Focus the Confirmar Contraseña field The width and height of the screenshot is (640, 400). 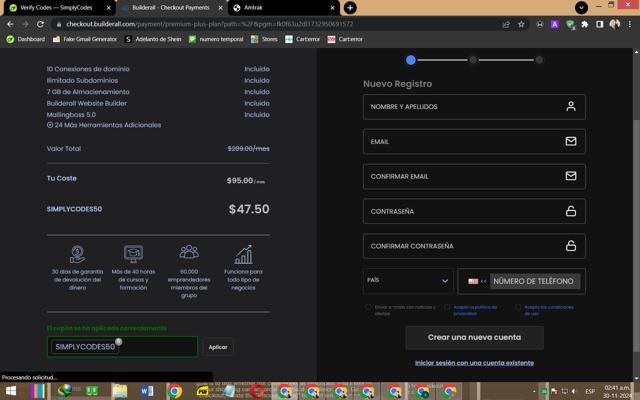[474, 246]
